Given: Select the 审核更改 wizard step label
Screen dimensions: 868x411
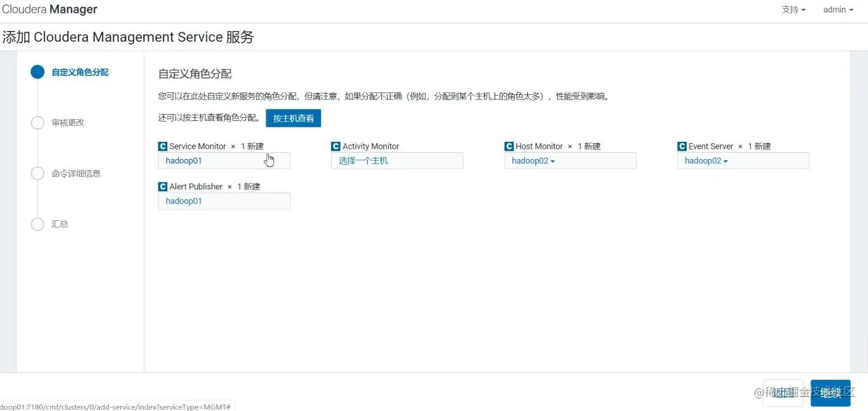Looking at the screenshot, I should click(x=68, y=122).
